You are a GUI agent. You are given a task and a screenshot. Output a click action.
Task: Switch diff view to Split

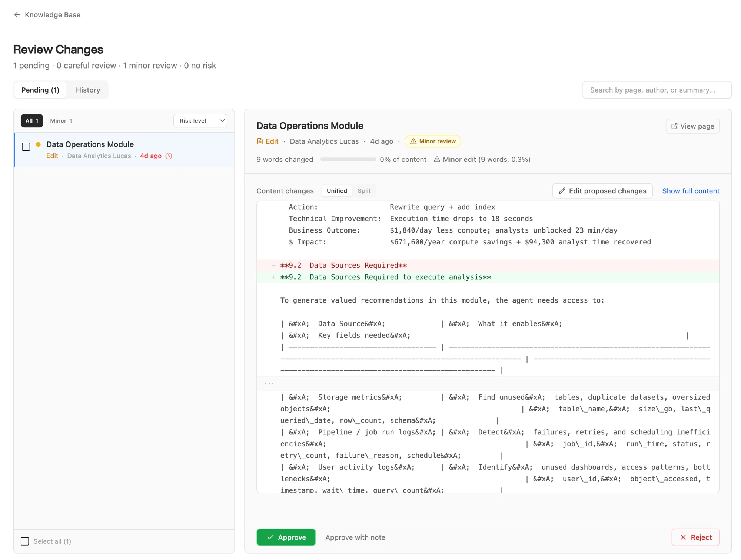click(x=364, y=191)
